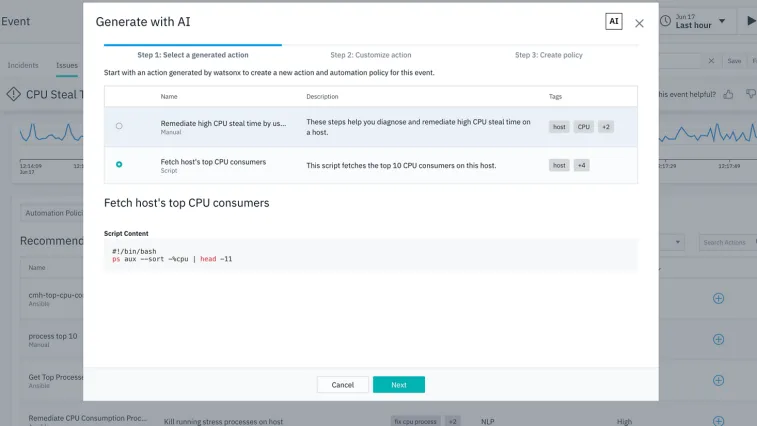Click the Description column header
The height and width of the screenshot is (426, 757).
pyautogui.click(x=322, y=97)
